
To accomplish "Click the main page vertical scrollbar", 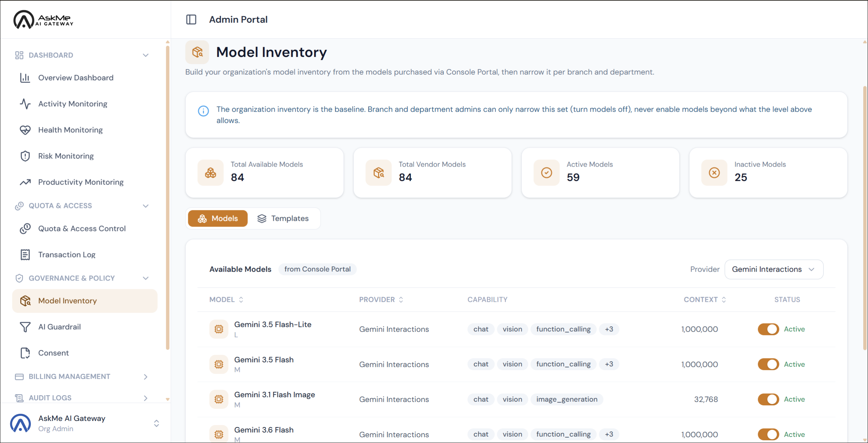I will tap(865, 219).
